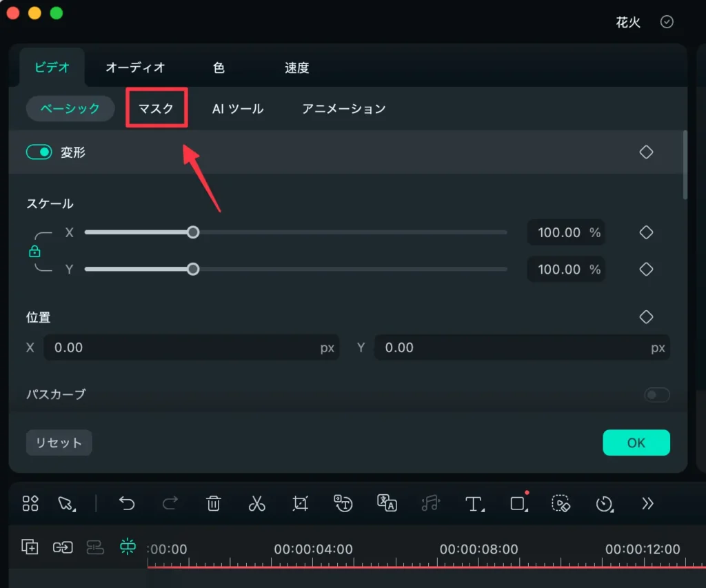Click the リセット button
Viewport: 706px width, 588px height.
tap(59, 443)
